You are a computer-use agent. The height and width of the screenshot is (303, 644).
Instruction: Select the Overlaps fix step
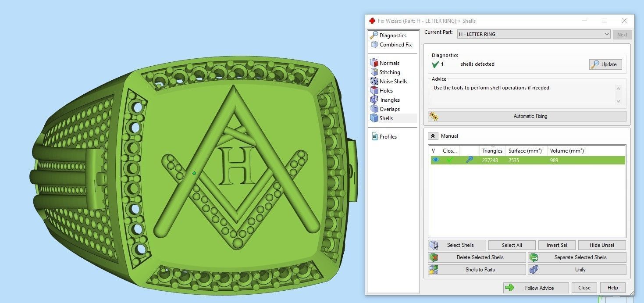click(385, 109)
